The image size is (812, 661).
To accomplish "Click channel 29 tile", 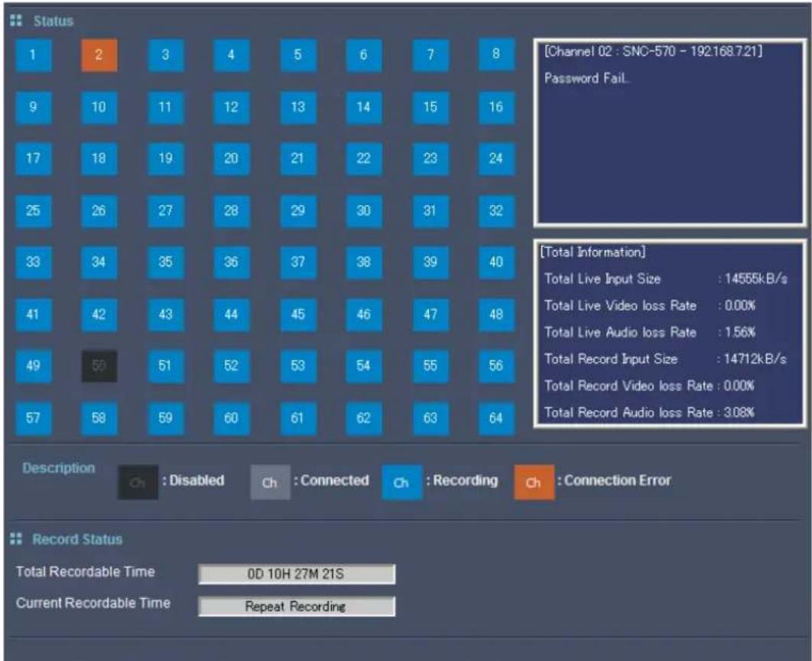I will [x=297, y=211].
